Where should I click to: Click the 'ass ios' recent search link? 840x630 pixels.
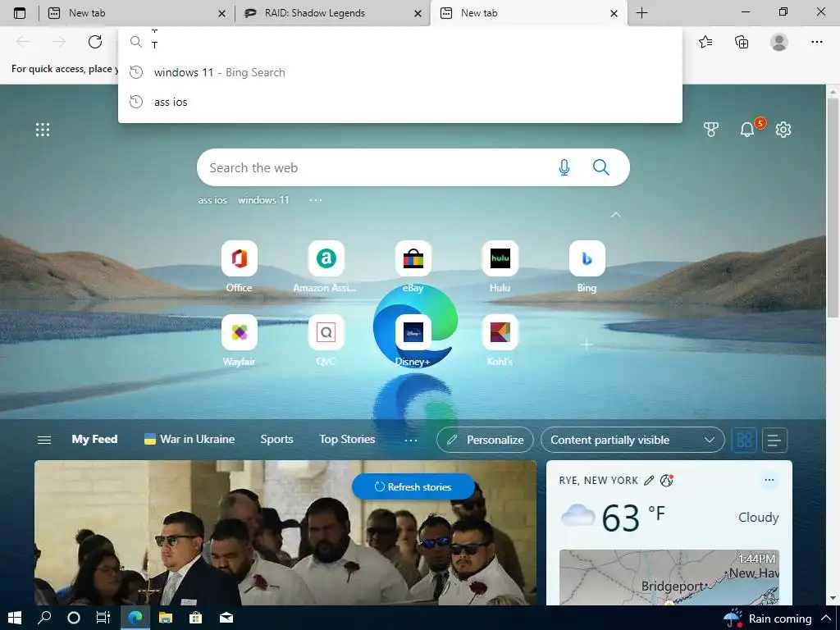tap(212, 200)
